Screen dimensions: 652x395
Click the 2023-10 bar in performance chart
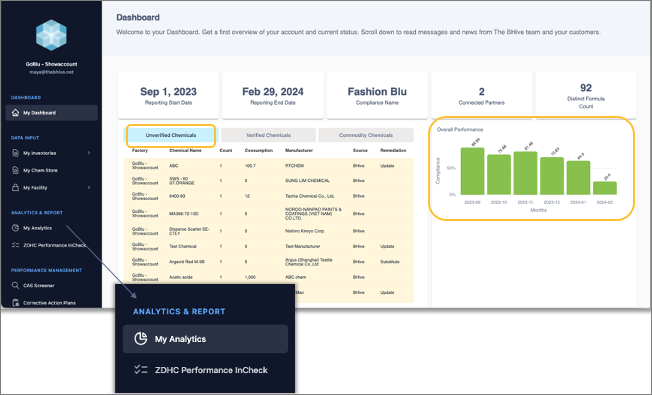coord(499,175)
